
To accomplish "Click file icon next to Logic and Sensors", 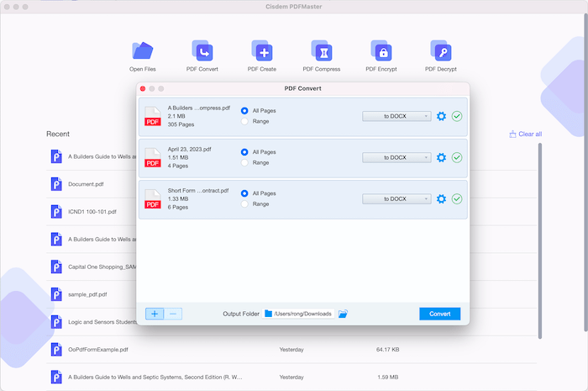I will (56, 322).
